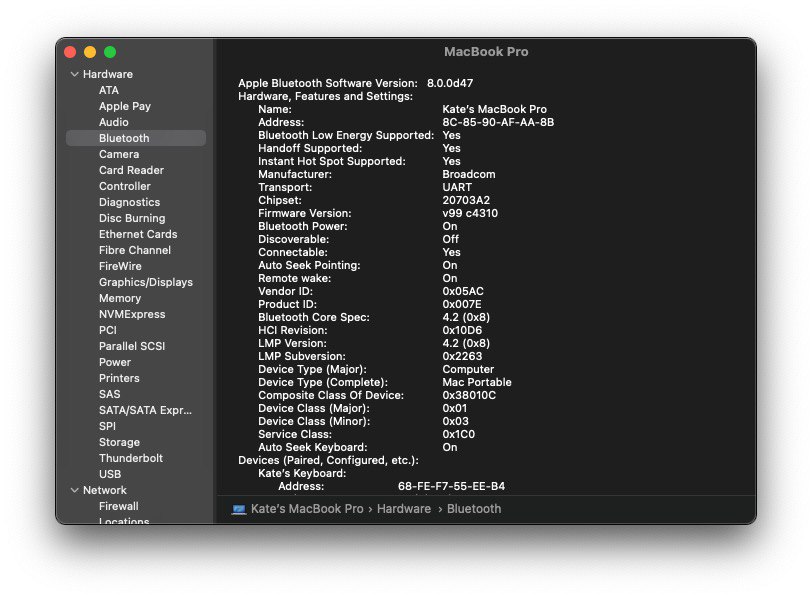Click firmware version v99 c4310
This screenshot has height=598, width=812.
point(470,213)
